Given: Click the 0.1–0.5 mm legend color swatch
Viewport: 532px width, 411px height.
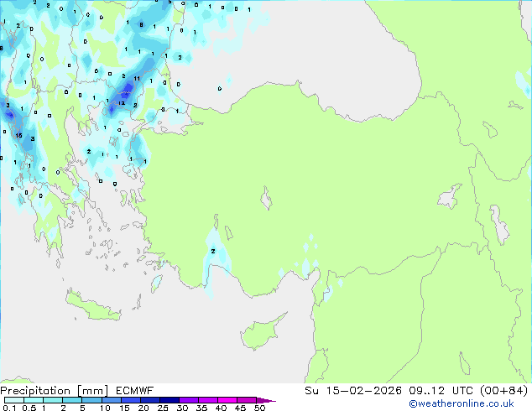Looking at the screenshot, I should coord(14,400).
